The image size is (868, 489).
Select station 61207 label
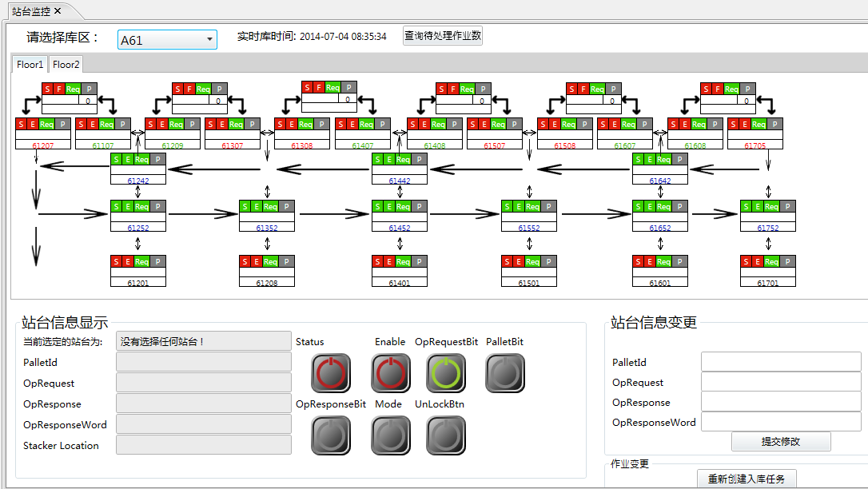tap(43, 145)
